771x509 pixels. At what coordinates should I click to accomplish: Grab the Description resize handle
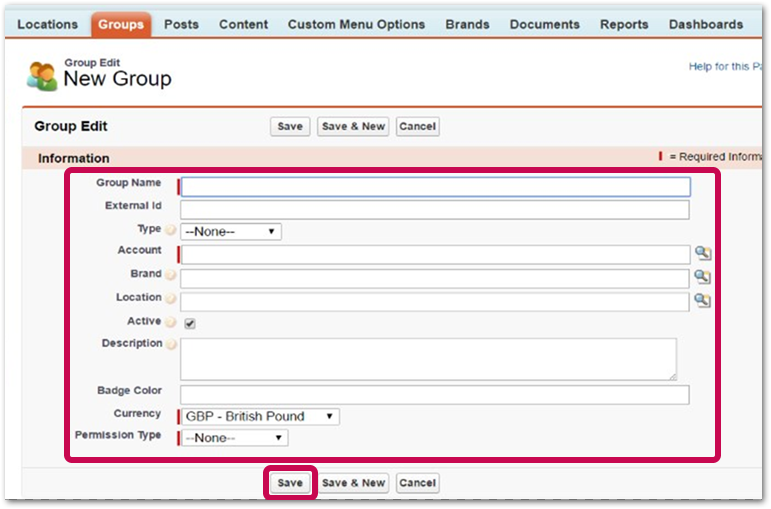(x=672, y=376)
